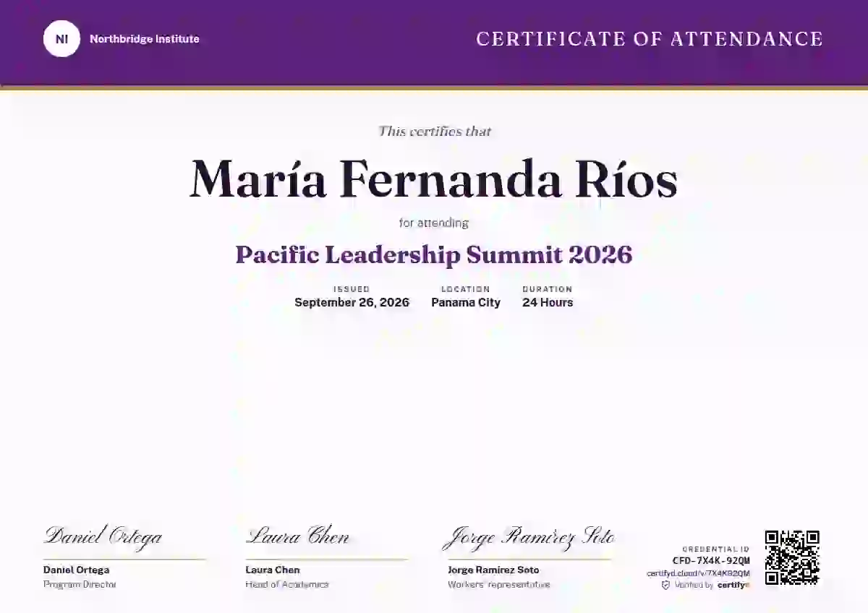Click the 'CERTIFICATE OF ATTENDANCE' heading
Image resolution: width=868 pixels, height=613 pixels.
click(650, 39)
